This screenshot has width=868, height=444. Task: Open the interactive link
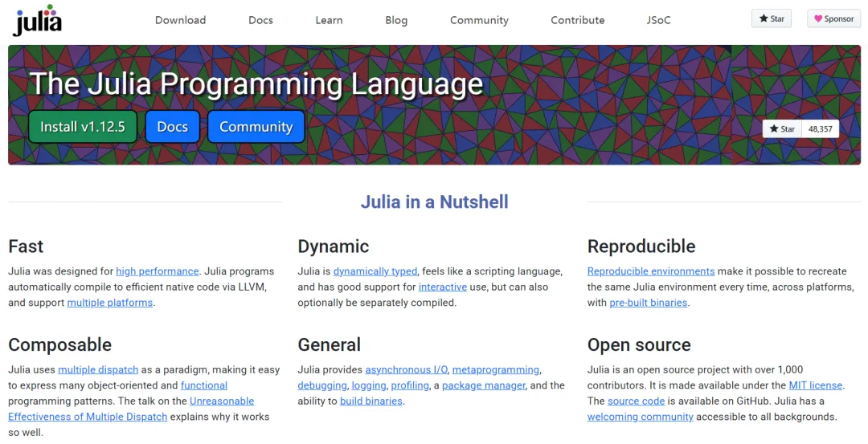coord(443,287)
